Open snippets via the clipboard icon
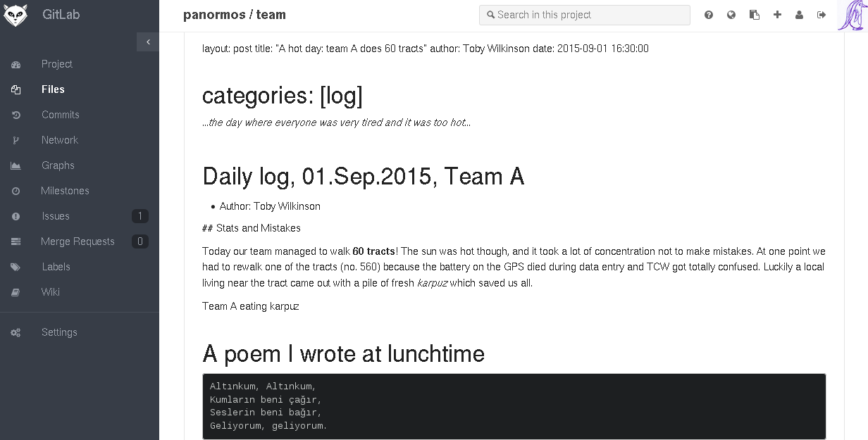This screenshot has width=868, height=440. click(755, 15)
